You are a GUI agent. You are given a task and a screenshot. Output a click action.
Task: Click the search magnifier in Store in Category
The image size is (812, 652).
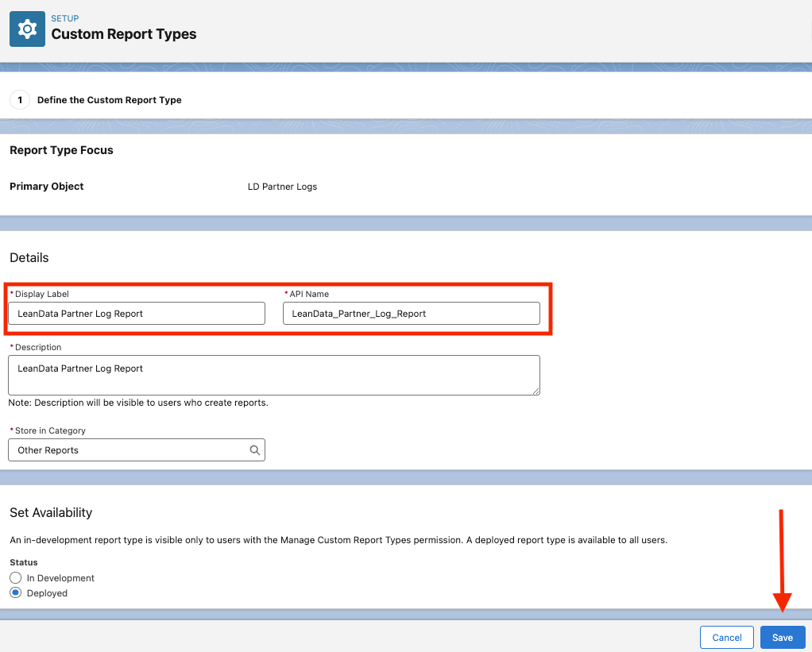pos(254,450)
